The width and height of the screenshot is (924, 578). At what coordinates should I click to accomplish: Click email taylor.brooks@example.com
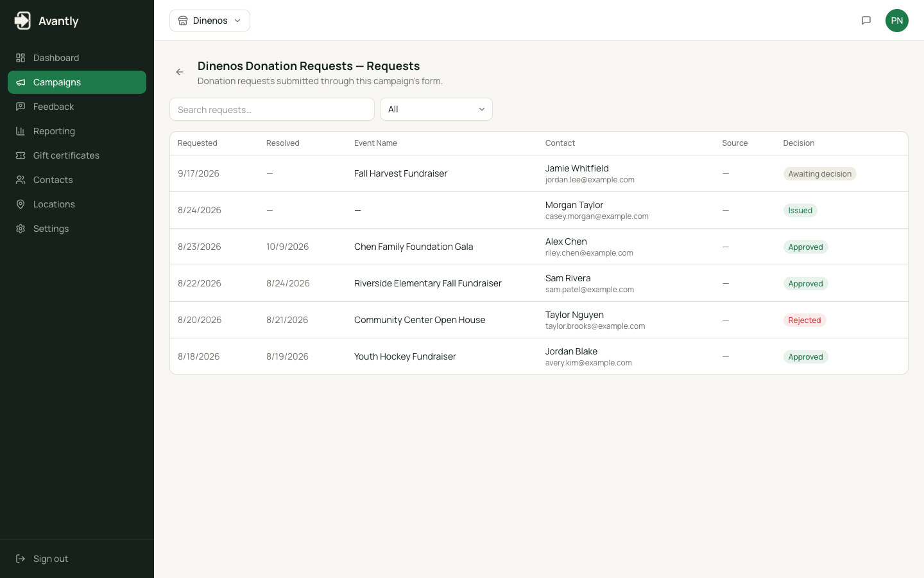point(595,326)
